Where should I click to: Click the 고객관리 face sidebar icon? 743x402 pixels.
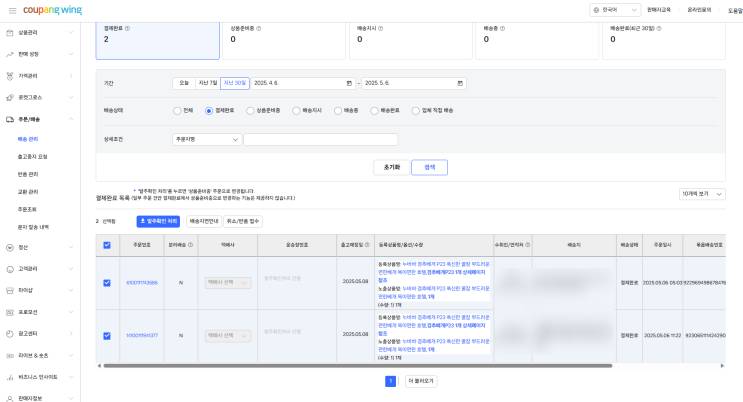coord(9,269)
